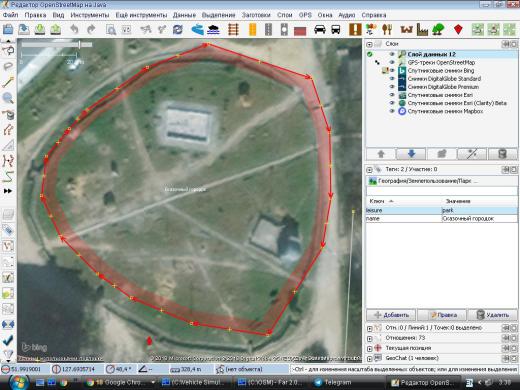
Task: Click the railway track preset icon
Action: pyautogui.click(x=233, y=30)
